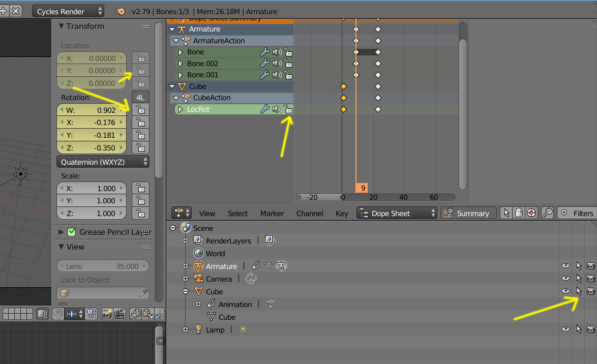This screenshot has width=597, height=364.
Task: Click the dope sheet vertical scrollbar
Action: [463, 113]
